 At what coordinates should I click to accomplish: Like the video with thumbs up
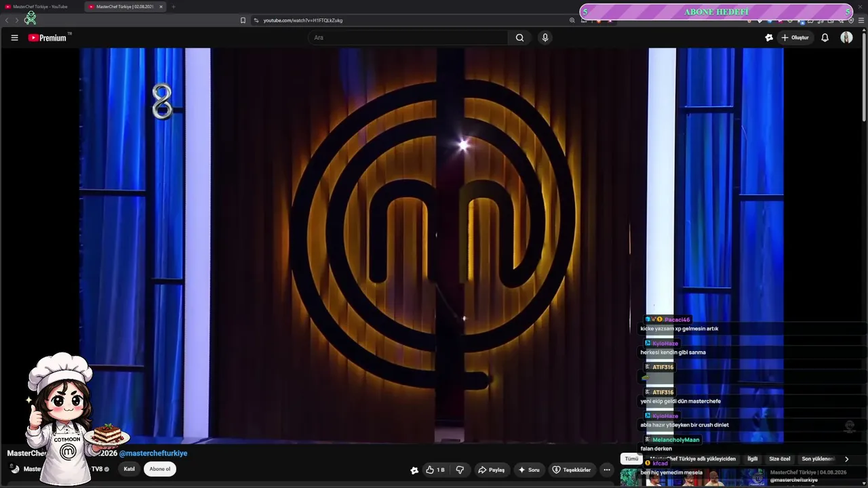(x=435, y=470)
